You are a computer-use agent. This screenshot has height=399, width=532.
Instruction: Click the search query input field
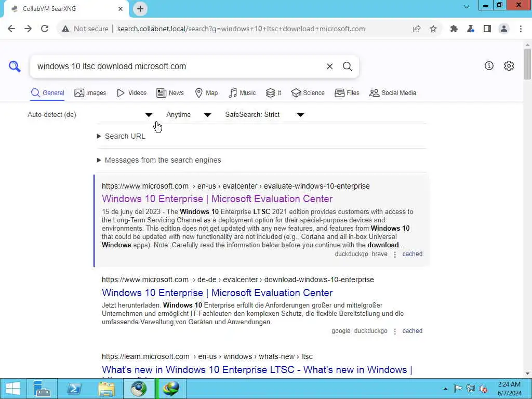tap(177, 66)
